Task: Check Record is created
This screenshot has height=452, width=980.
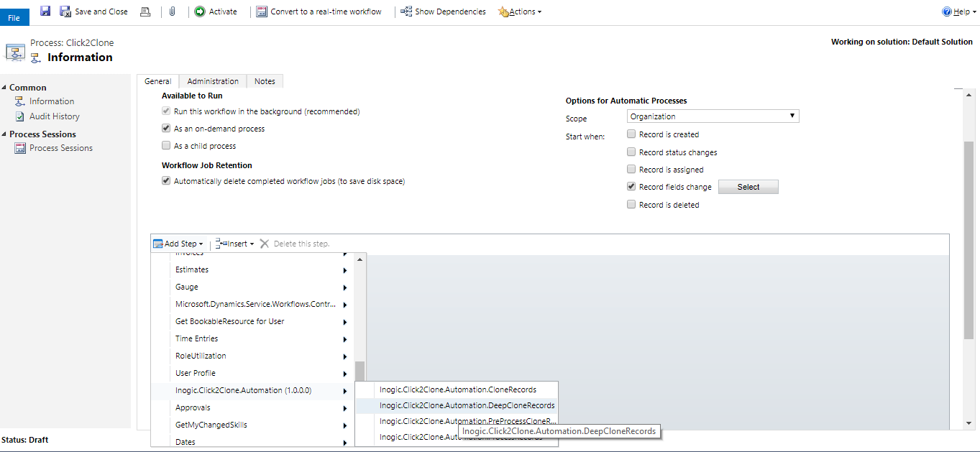Action: (631, 134)
